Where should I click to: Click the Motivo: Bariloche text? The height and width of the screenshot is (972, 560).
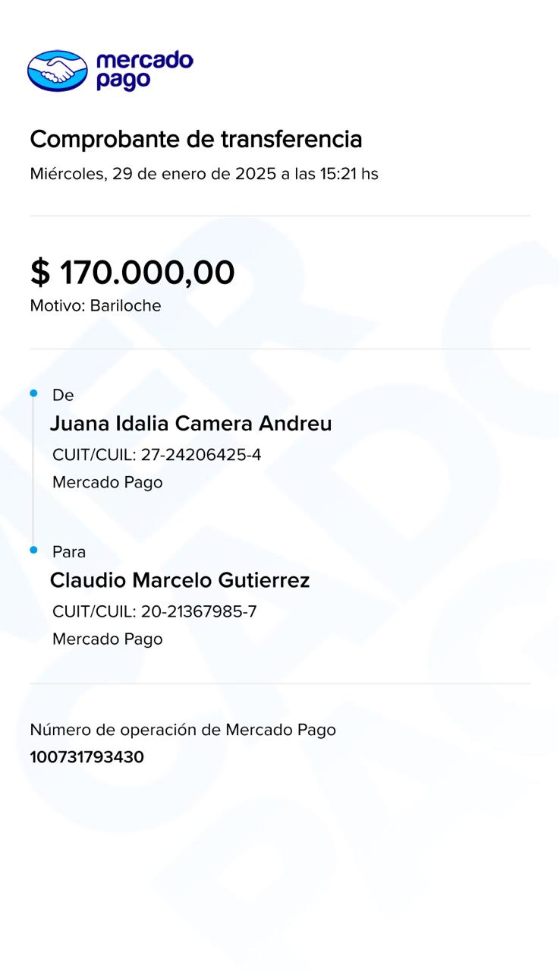point(96,306)
